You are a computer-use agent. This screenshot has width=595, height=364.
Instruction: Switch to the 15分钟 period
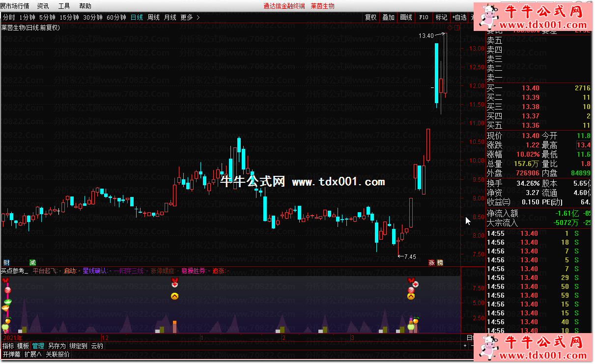(x=69, y=17)
